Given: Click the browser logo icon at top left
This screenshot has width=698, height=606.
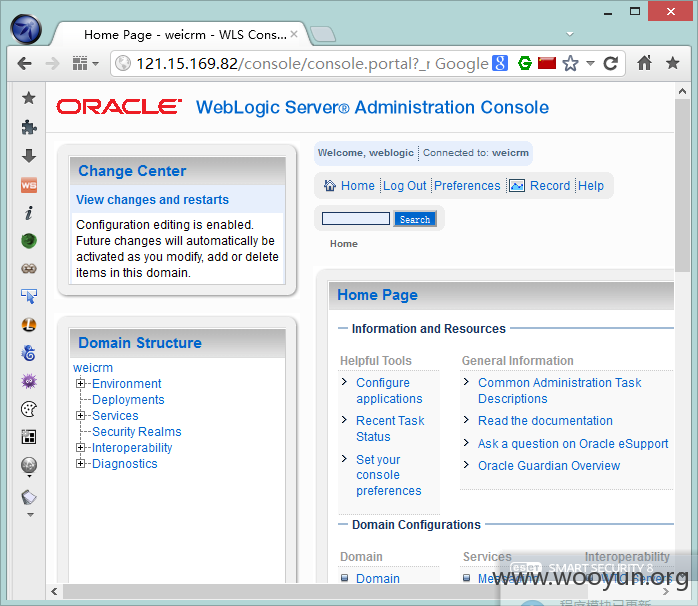Looking at the screenshot, I should click(x=26, y=30).
